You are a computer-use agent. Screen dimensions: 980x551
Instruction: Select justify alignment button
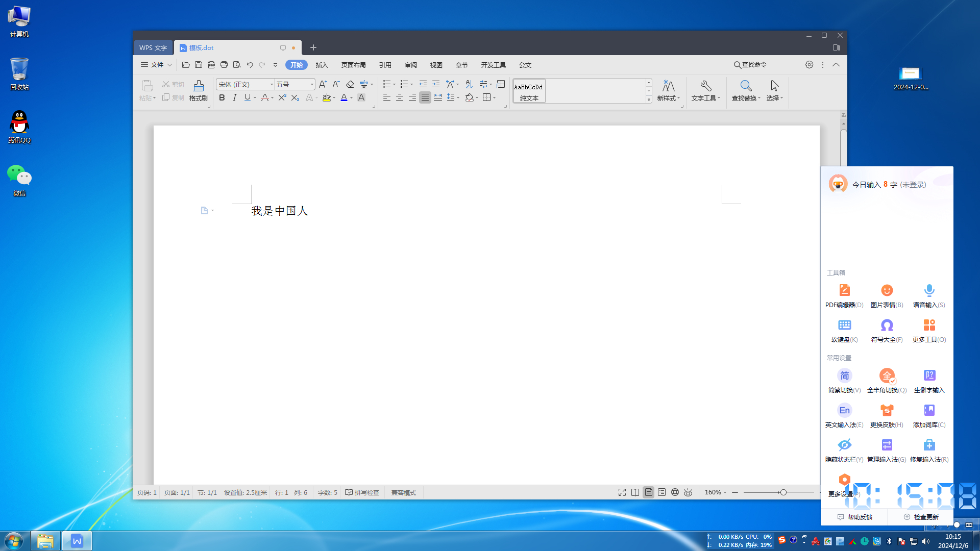425,97
